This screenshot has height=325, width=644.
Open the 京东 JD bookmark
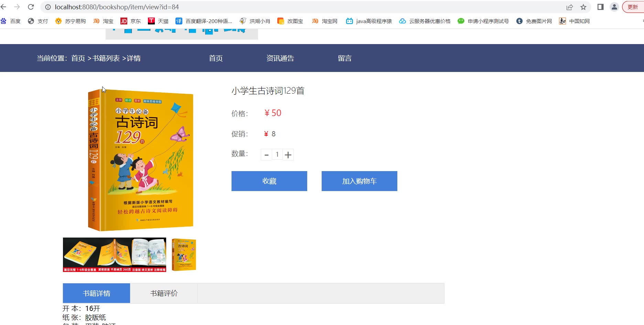[131, 21]
